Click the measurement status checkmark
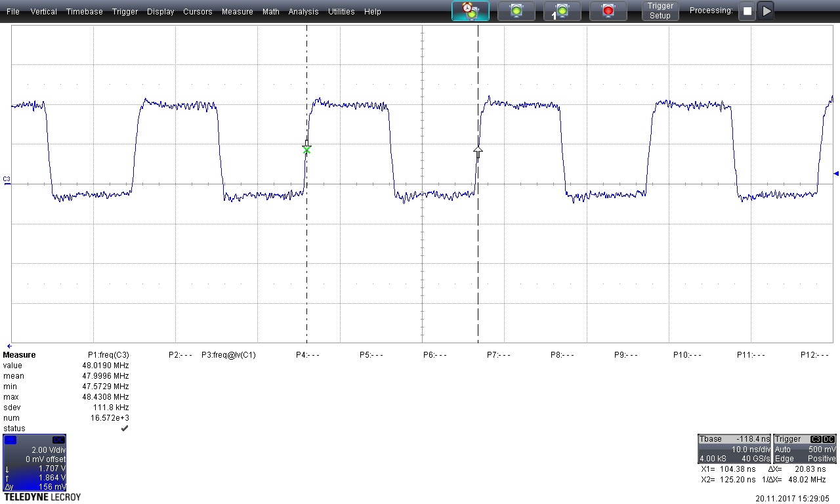Screen dimensions: 840x504 point(125,429)
